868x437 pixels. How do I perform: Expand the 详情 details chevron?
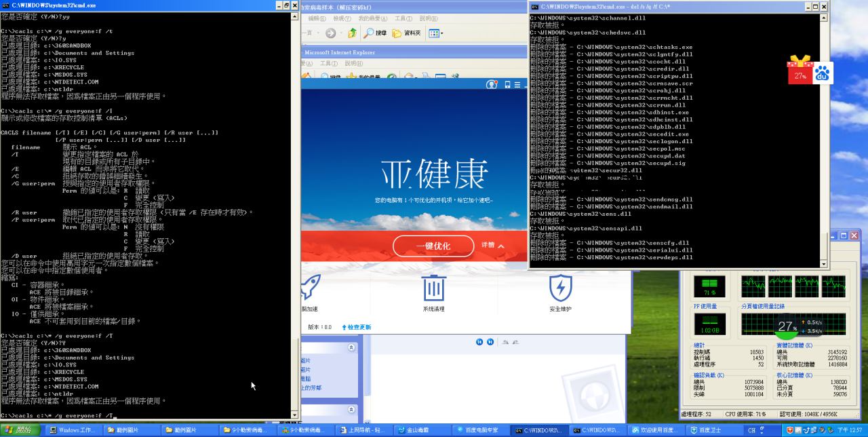tap(493, 245)
